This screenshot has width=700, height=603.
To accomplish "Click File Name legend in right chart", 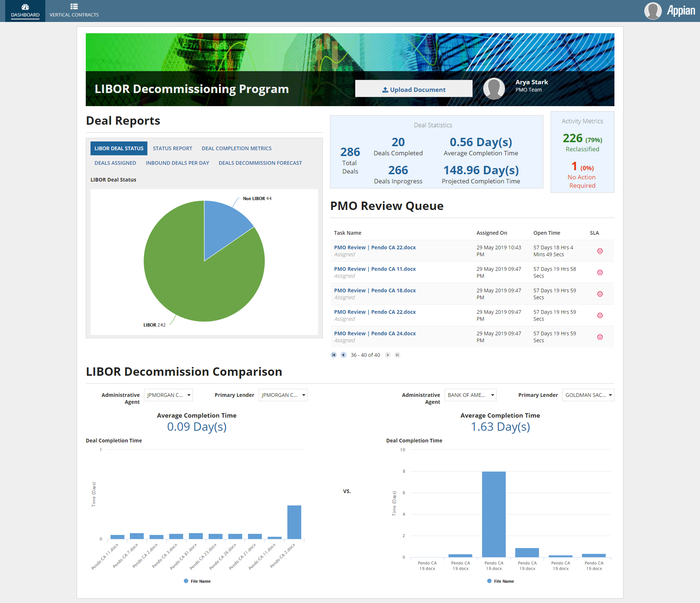I will click(501, 581).
